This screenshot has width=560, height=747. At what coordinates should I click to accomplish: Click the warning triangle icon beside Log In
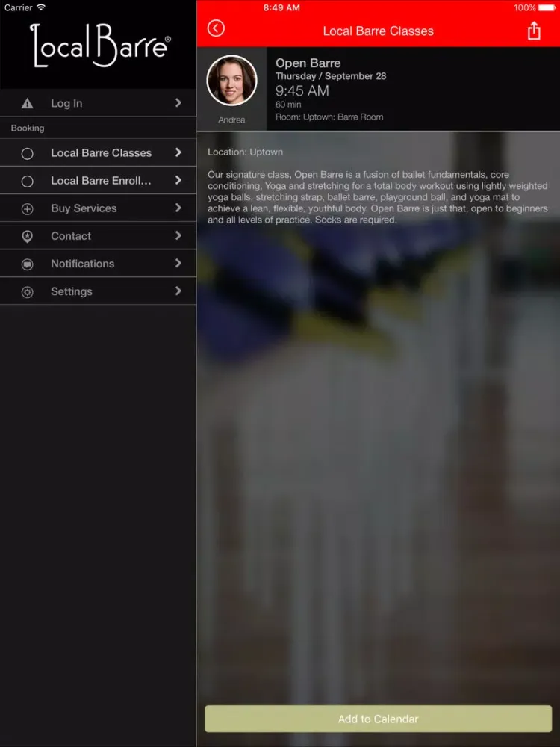point(27,103)
